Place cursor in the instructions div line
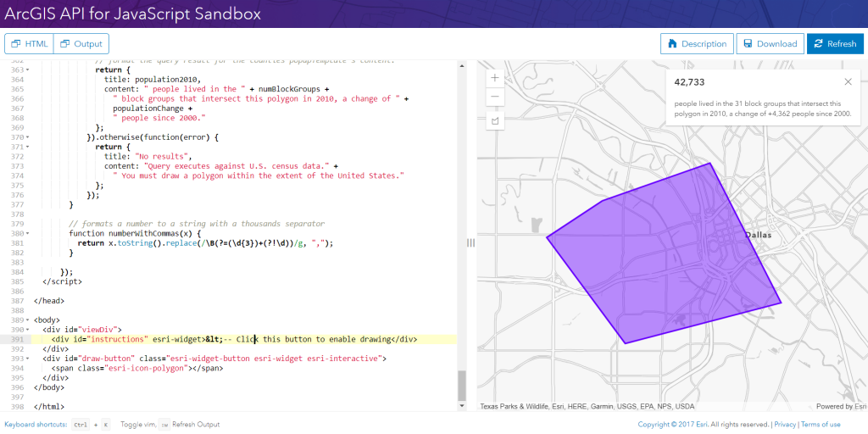The width and height of the screenshot is (868, 434). [243, 339]
